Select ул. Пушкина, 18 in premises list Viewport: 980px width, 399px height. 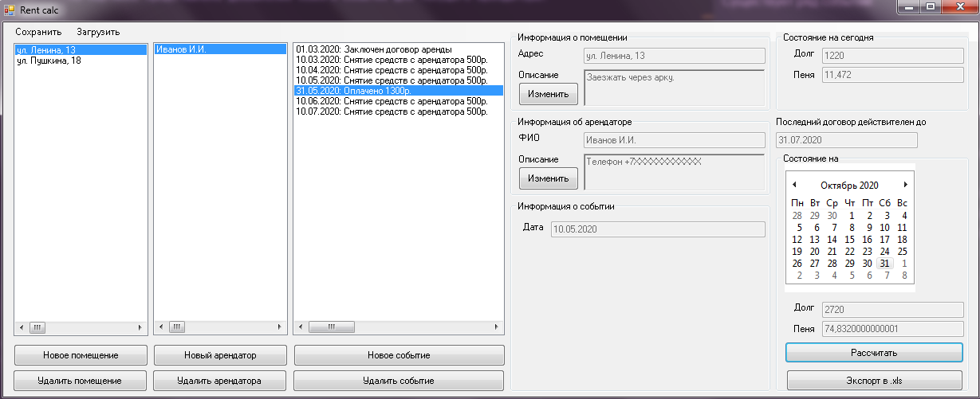[x=81, y=61]
